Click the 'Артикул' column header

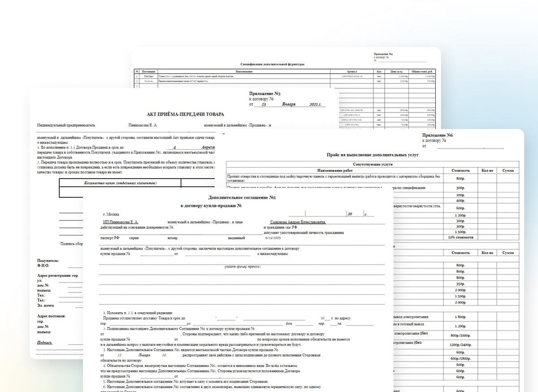pyautogui.click(x=351, y=72)
